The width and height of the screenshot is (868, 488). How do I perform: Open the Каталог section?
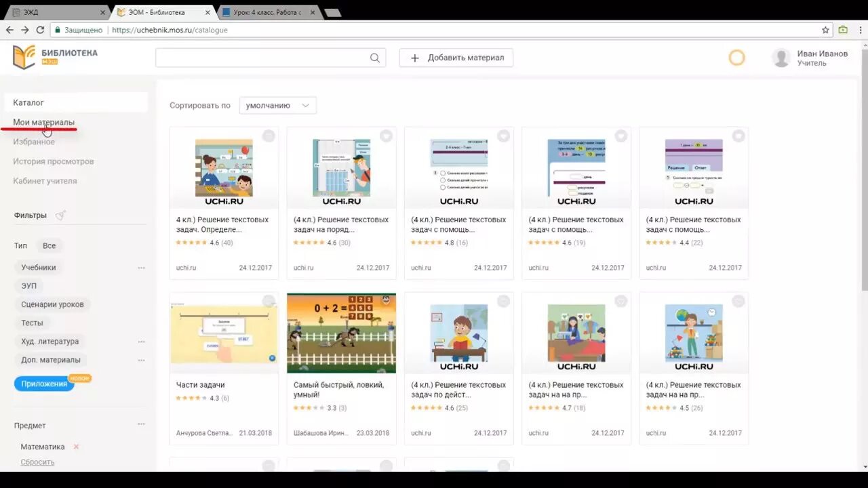[75, 102]
